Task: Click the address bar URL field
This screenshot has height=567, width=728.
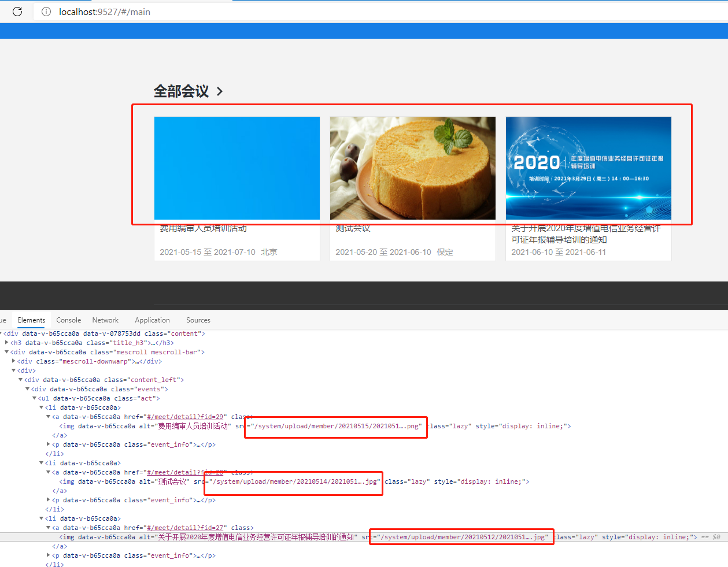Action: (x=103, y=11)
